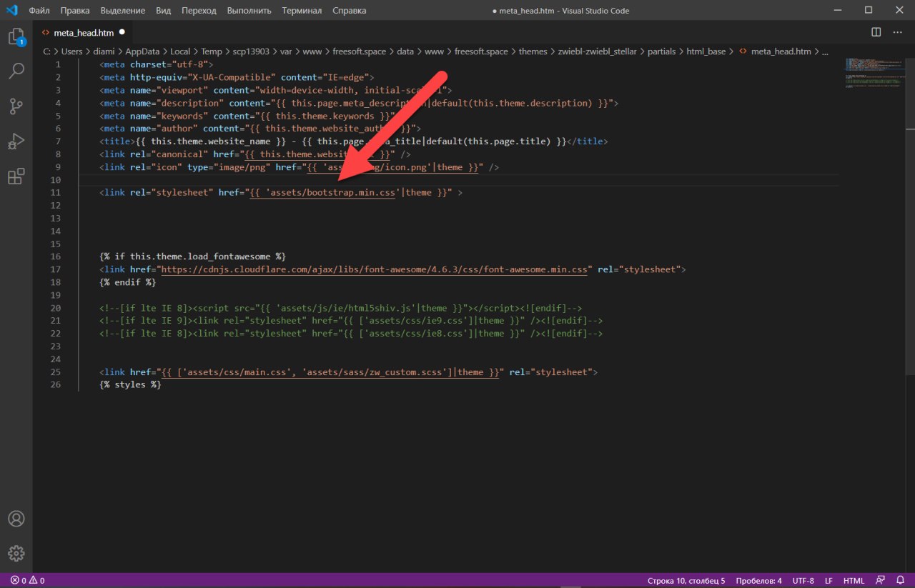This screenshot has height=588, width=915.
Task: Change indentation via Пробелов: 4
Action: pos(760,580)
